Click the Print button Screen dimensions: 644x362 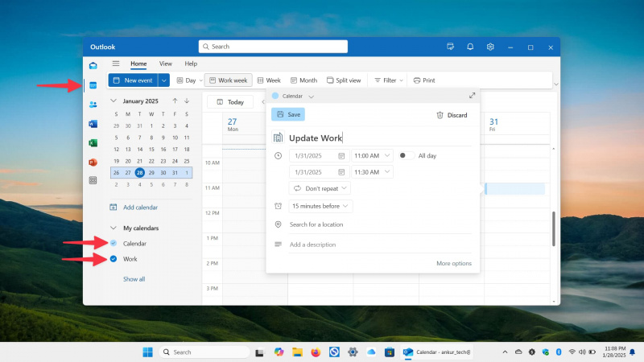tap(424, 80)
